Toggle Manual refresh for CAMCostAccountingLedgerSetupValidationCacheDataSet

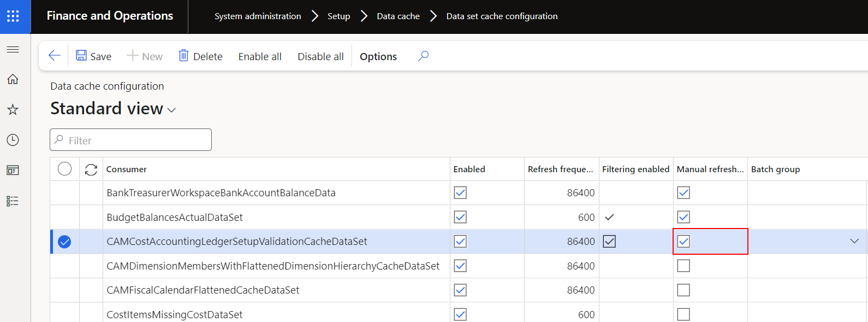point(683,241)
